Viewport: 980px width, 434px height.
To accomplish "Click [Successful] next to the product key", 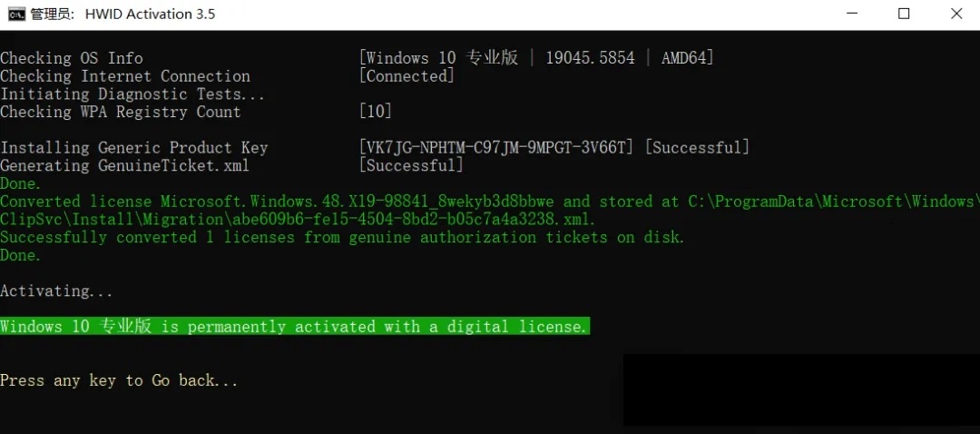I will tap(697, 148).
